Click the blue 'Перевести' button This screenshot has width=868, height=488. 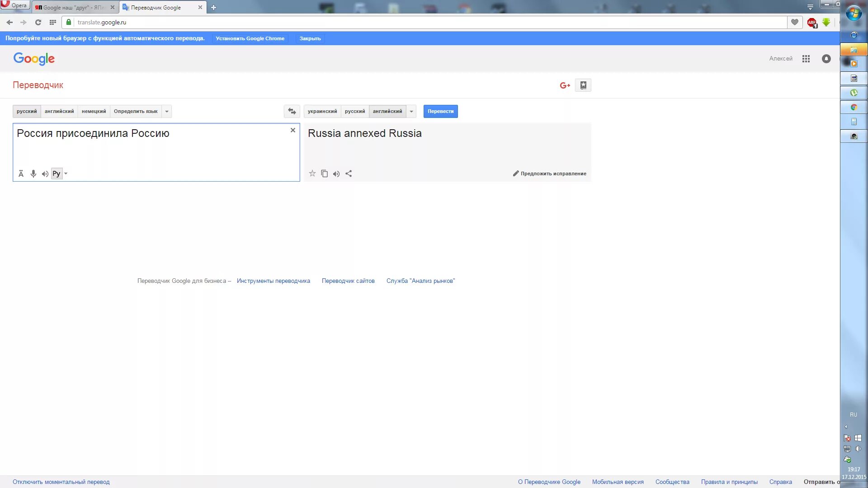coord(441,111)
